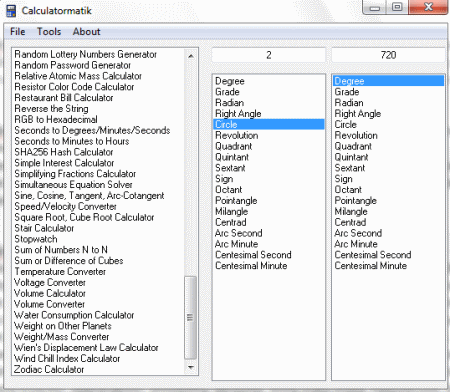Click the result field showing 720
The image size is (450, 392).
tap(388, 55)
